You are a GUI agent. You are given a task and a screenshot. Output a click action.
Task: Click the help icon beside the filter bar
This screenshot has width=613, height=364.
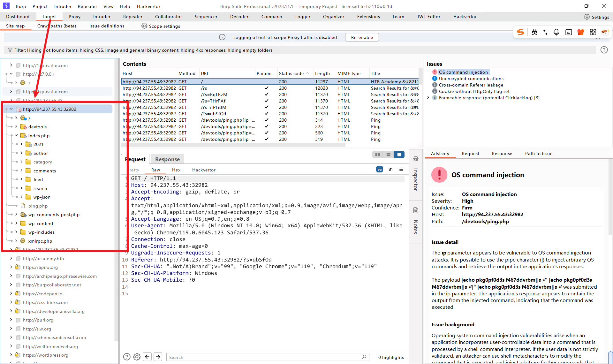(604, 50)
